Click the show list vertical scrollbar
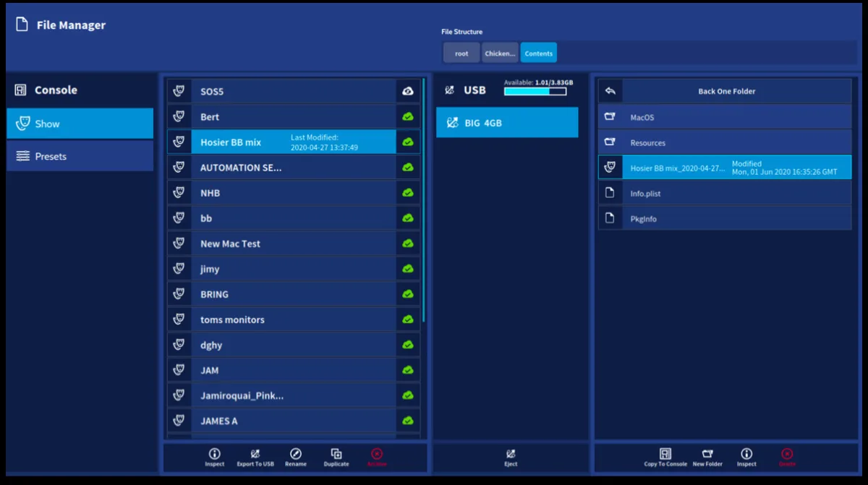This screenshot has height=485, width=868. pyautogui.click(x=424, y=200)
